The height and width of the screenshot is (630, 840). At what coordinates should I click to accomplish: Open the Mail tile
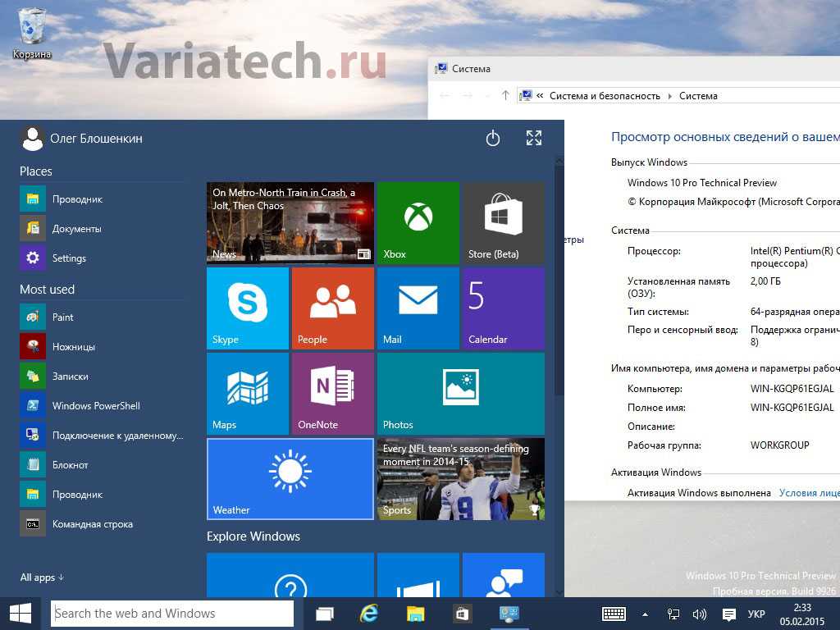coord(418,308)
